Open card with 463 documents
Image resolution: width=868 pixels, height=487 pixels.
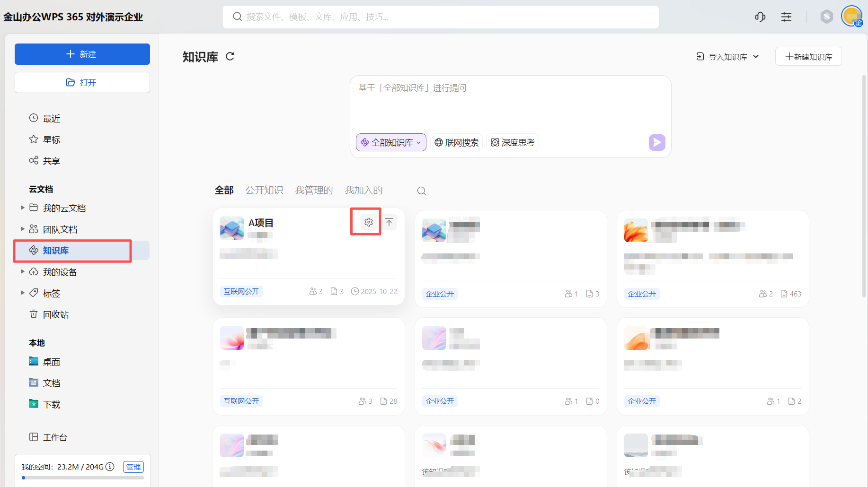tap(713, 259)
